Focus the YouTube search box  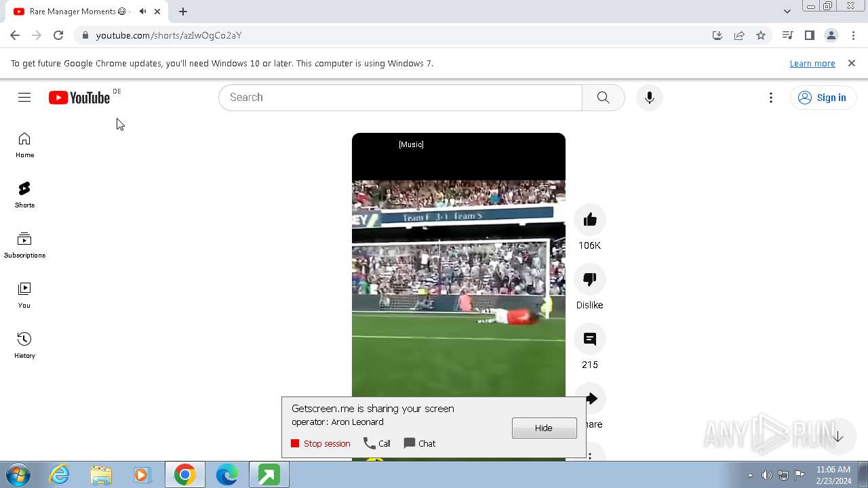400,98
